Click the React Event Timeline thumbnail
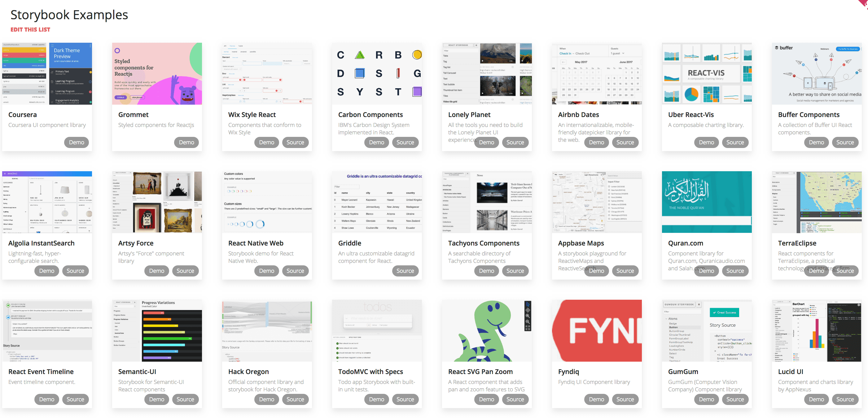Screen dimensions: 868x418 47,331
